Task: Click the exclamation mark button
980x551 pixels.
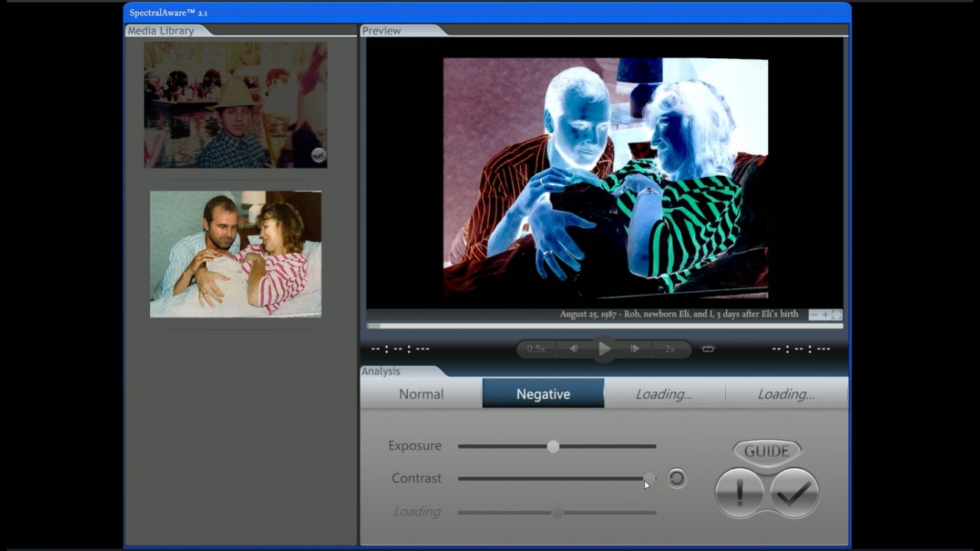Action: tap(740, 493)
